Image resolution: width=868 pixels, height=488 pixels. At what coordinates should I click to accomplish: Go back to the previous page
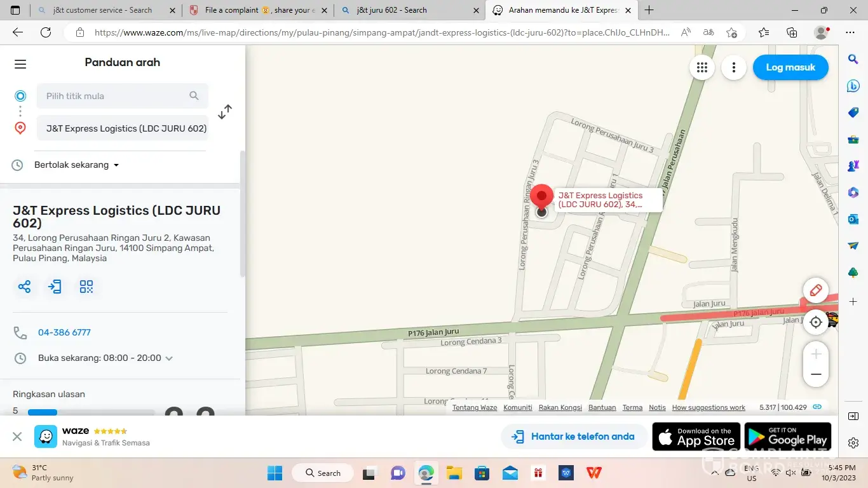[18, 32]
